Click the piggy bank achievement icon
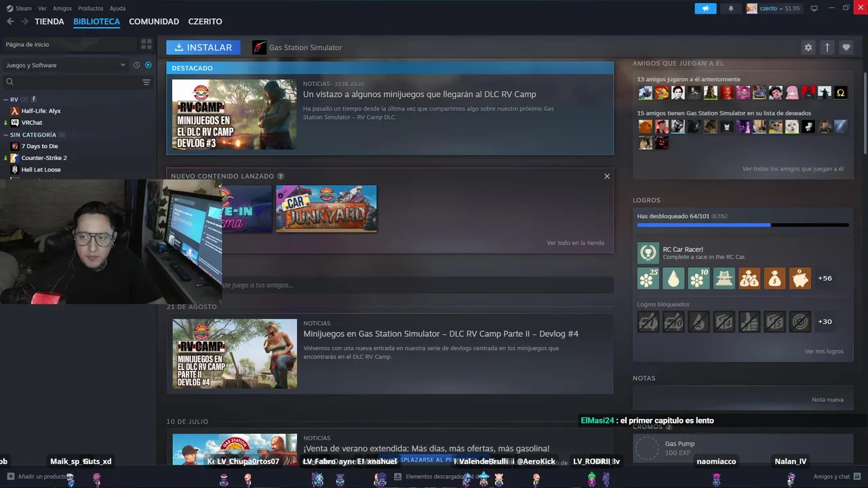This screenshot has width=868, height=488. pyautogui.click(x=800, y=278)
